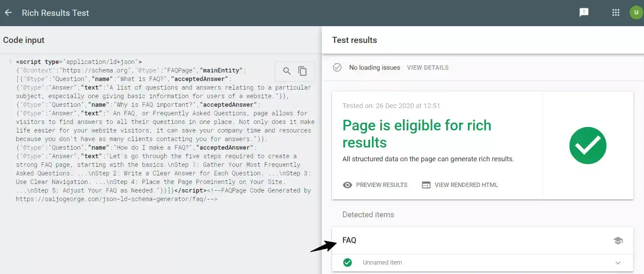
Task: Click the large green eligibility checkmark
Action: [587, 145]
